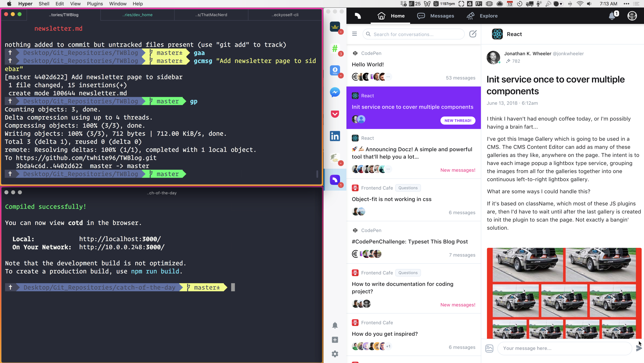Open the crown app icon in the sidebar
The width and height of the screenshot is (644, 363).
335,27
